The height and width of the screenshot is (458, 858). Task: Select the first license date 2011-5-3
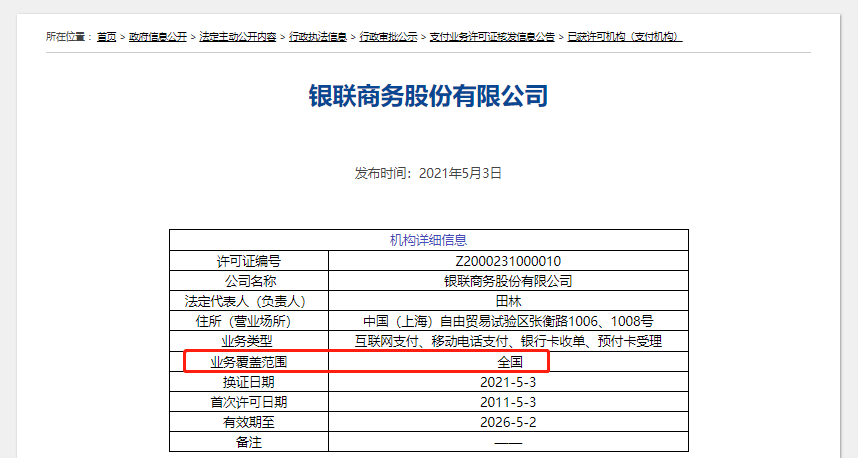pos(508,402)
